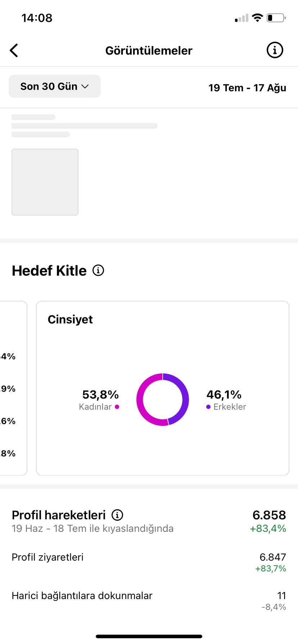
Task: Tap the Wi-Fi status icon
Action: tap(257, 18)
